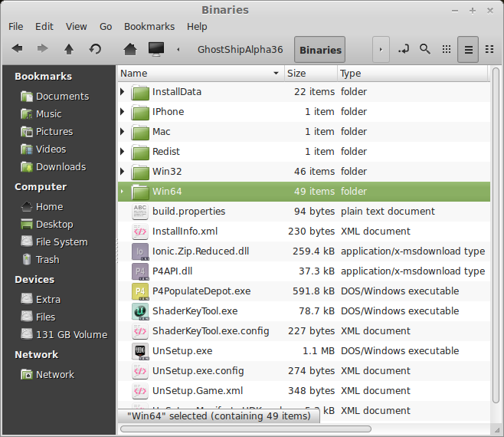Viewport: 504px width, 437px height.
Task: Open Files device
Action: [x=38, y=317]
